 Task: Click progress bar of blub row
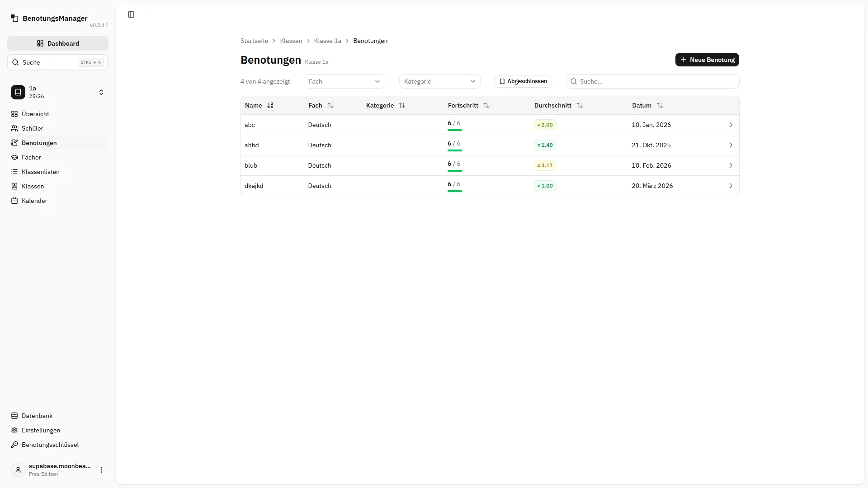(455, 171)
